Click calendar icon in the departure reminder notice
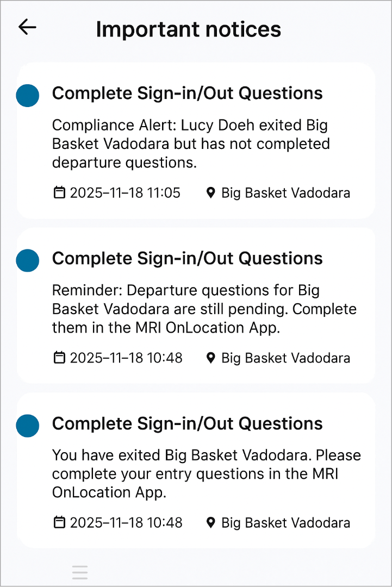 (59, 358)
